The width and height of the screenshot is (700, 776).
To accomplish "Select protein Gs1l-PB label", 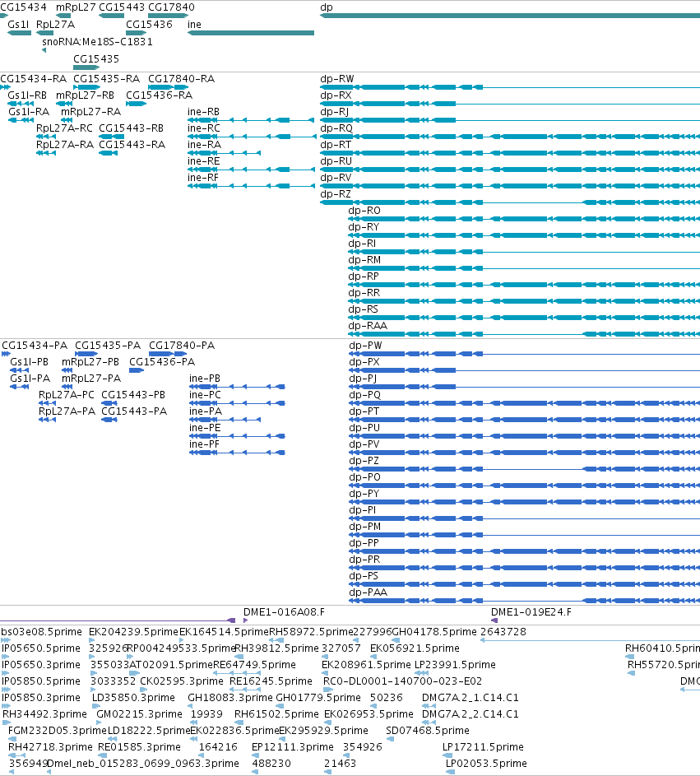I will tap(29, 362).
